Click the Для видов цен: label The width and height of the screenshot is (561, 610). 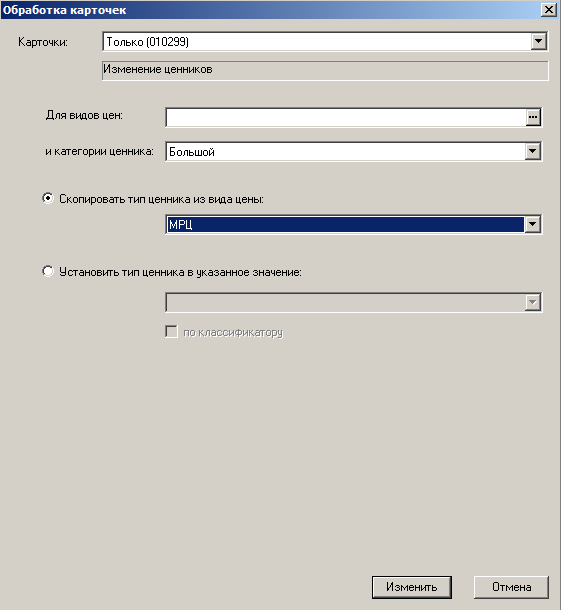point(84,115)
